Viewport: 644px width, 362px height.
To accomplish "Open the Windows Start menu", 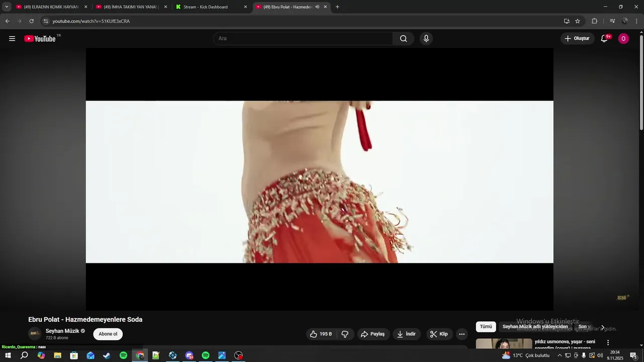I will click(8, 355).
